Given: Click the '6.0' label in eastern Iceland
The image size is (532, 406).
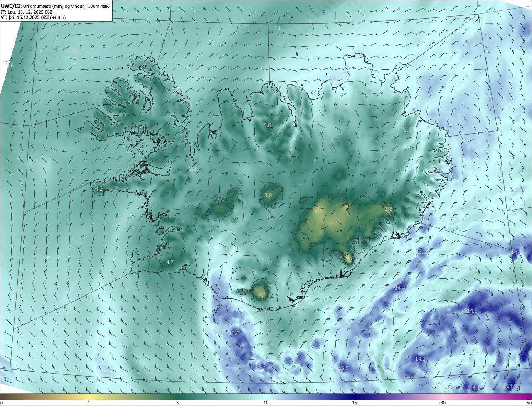Looking at the screenshot, I should click(x=407, y=130).
